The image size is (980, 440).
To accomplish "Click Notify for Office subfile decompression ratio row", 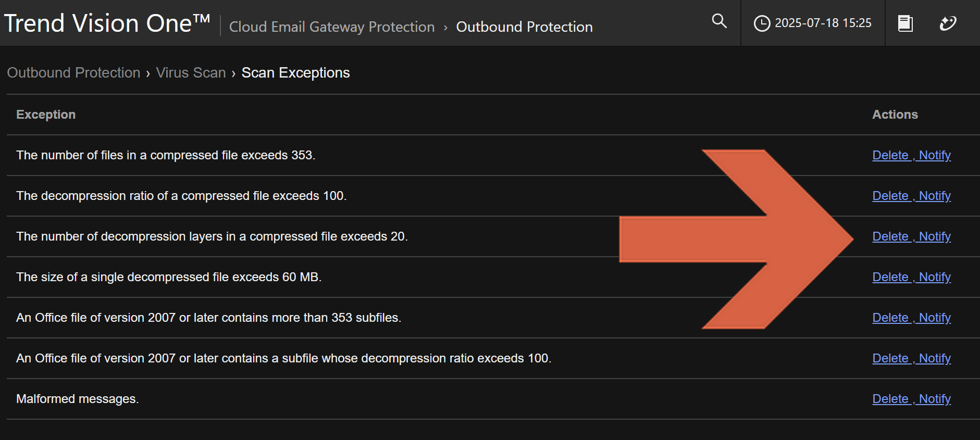I will pos(935,358).
